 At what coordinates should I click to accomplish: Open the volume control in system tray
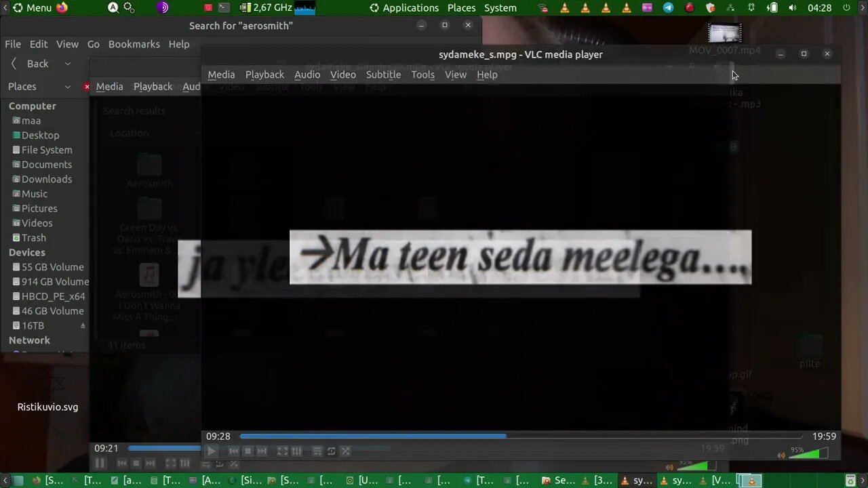[x=792, y=8]
